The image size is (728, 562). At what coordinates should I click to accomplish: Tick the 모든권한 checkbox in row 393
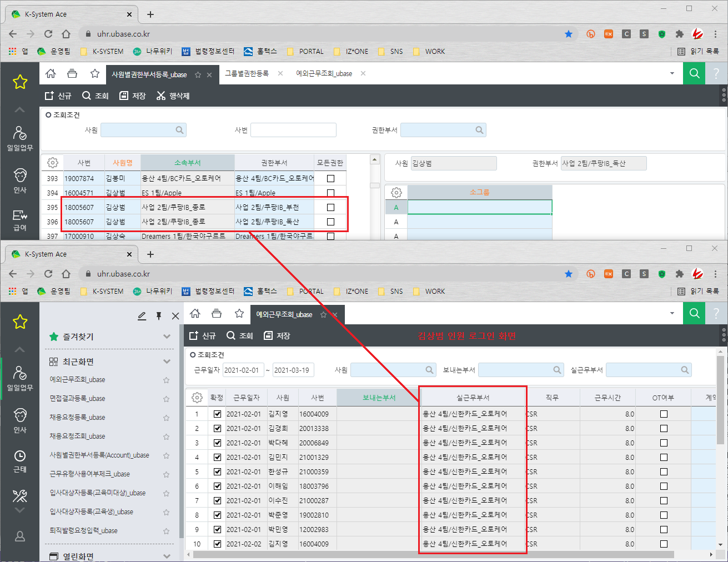point(331,178)
